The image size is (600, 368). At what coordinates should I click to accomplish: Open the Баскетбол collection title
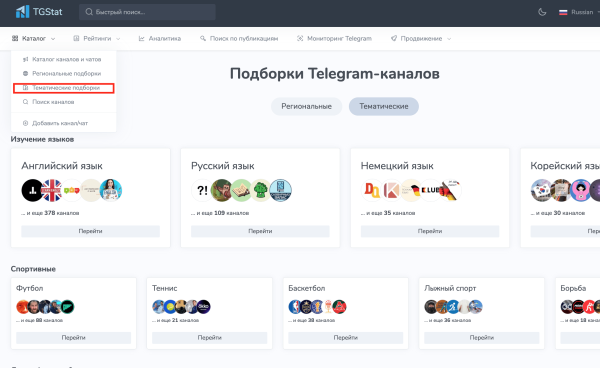[307, 288]
